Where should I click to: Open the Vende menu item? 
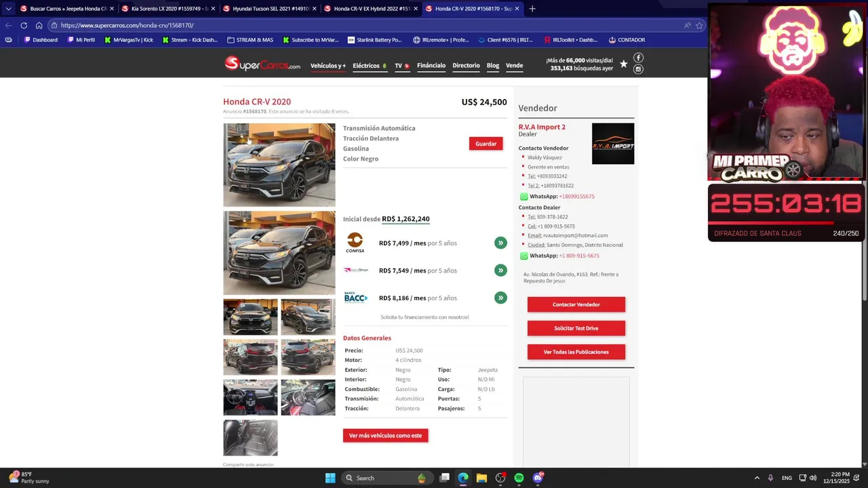[x=514, y=66]
